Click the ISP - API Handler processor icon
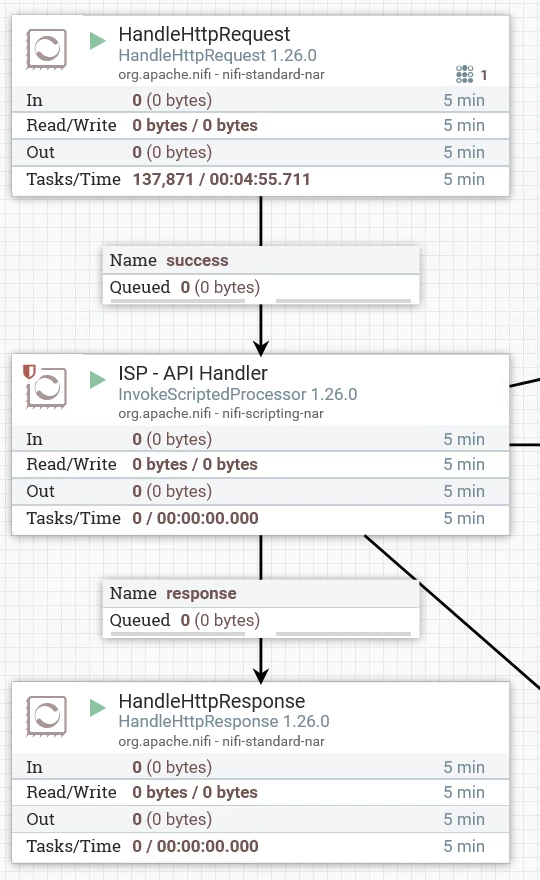 point(47,388)
